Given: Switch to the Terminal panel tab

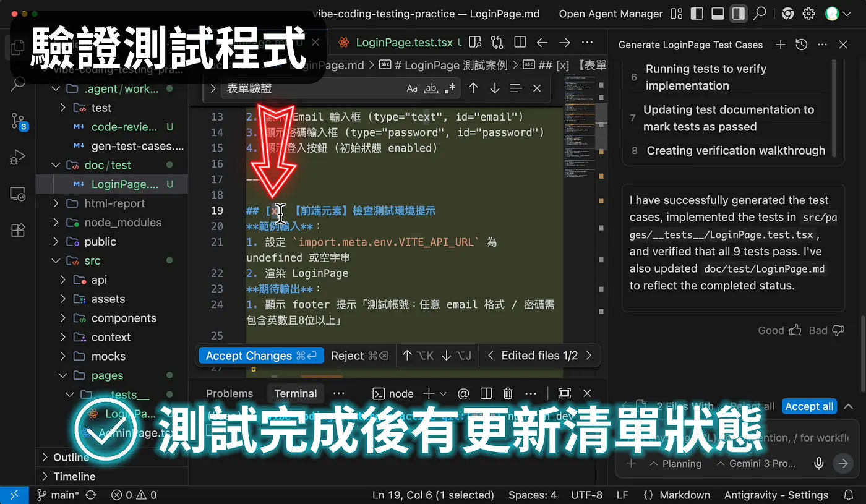Looking at the screenshot, I should pos(296,393).
